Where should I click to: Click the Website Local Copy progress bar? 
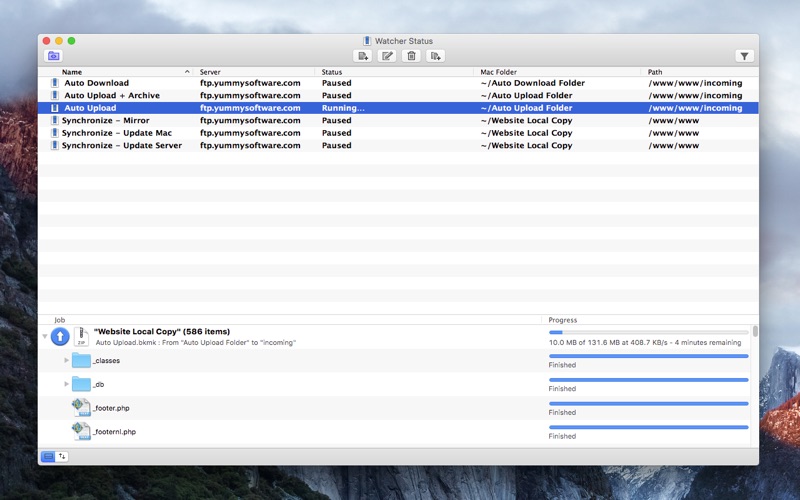point(648,332)
